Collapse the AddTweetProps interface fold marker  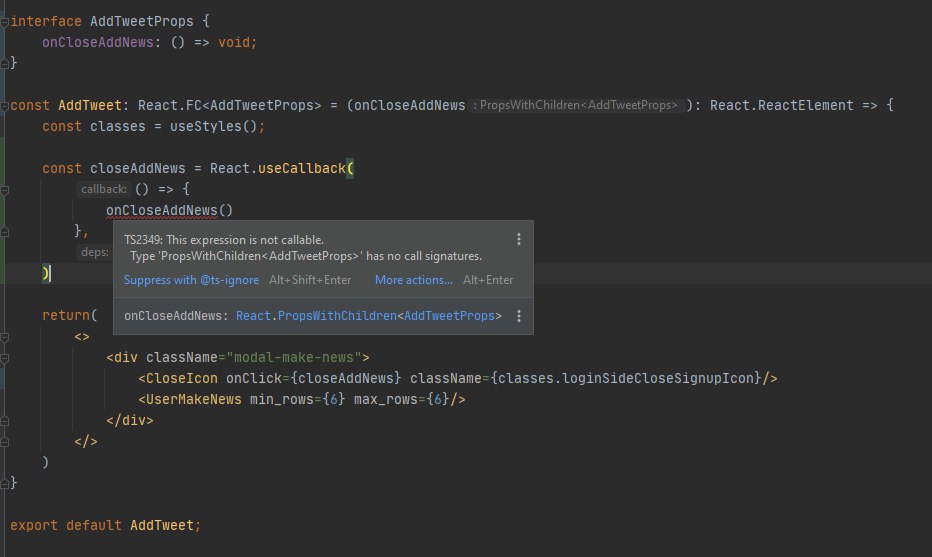[5, 21]
